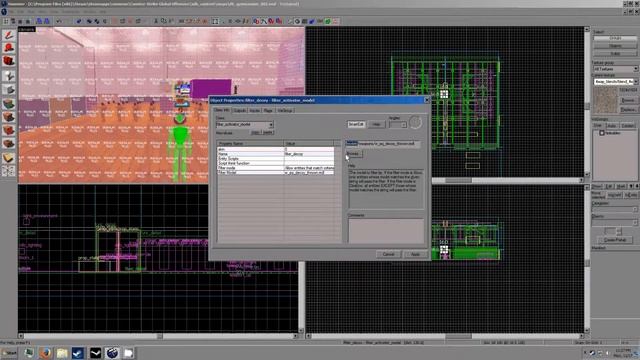
Task: Click the selection handles toolbar icon
Action: [x=215, y=21]
